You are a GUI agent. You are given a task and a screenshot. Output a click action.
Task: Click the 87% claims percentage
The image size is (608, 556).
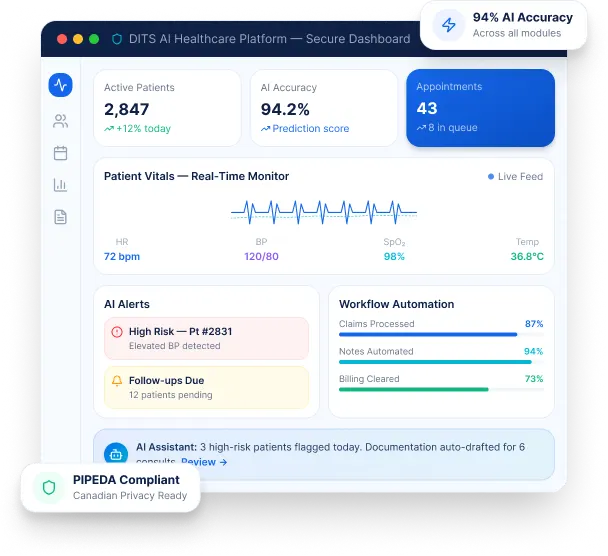(534, 324)
